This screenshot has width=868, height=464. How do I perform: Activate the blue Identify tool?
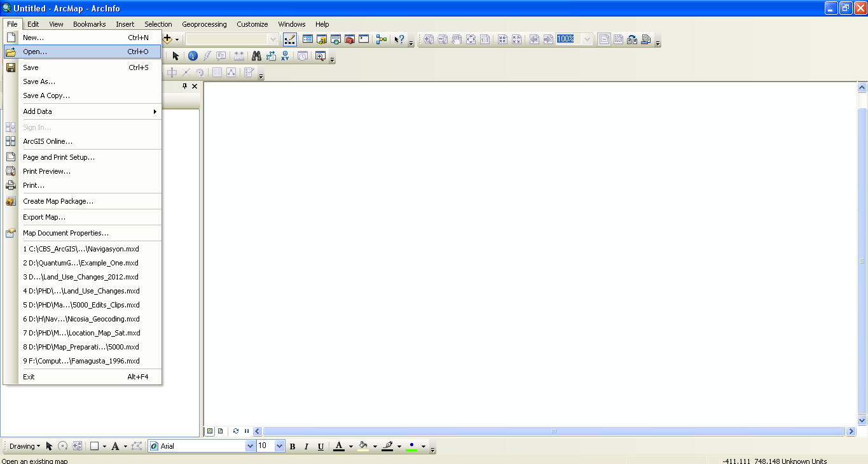pyautogui.click(x=193, y=56)
